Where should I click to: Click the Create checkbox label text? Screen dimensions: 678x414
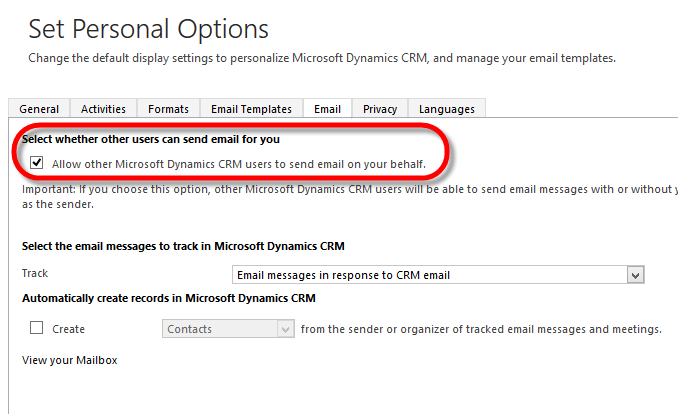coord(68,329)
